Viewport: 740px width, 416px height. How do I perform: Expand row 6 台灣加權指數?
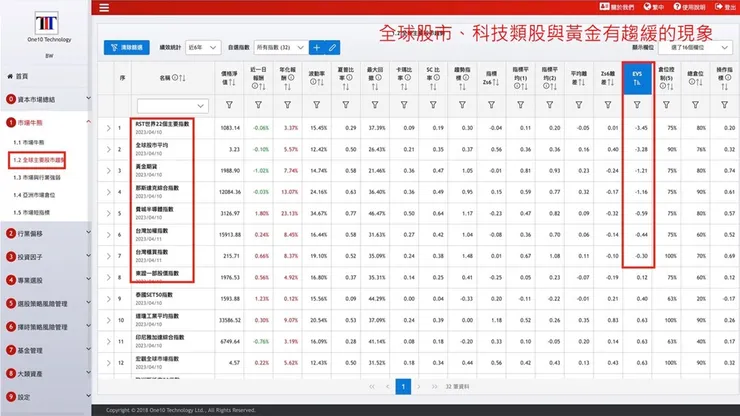coord(108,235)
